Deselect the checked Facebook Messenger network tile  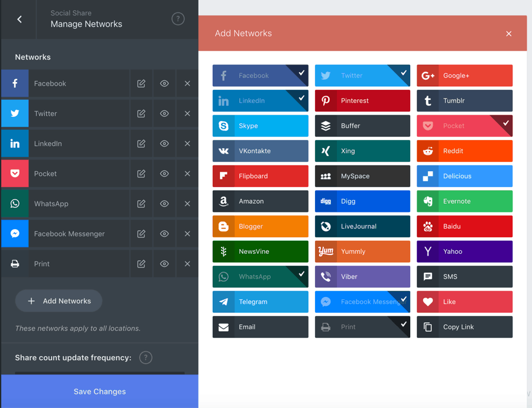[x=362, y=302]
